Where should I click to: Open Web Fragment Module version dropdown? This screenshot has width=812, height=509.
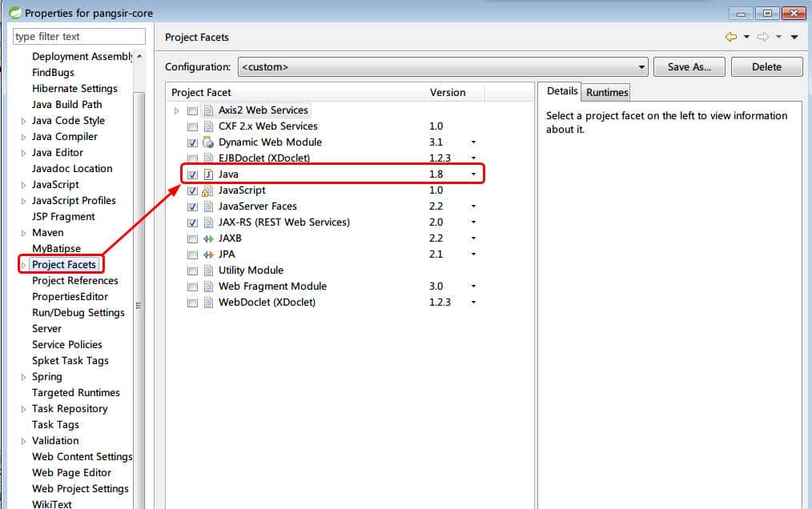tap(473, 287)
